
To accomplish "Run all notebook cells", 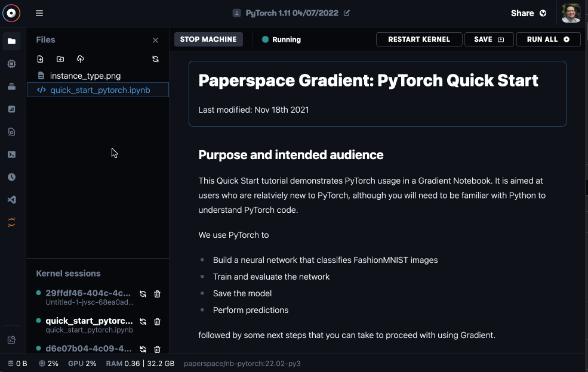I will [x=548, y=39].
